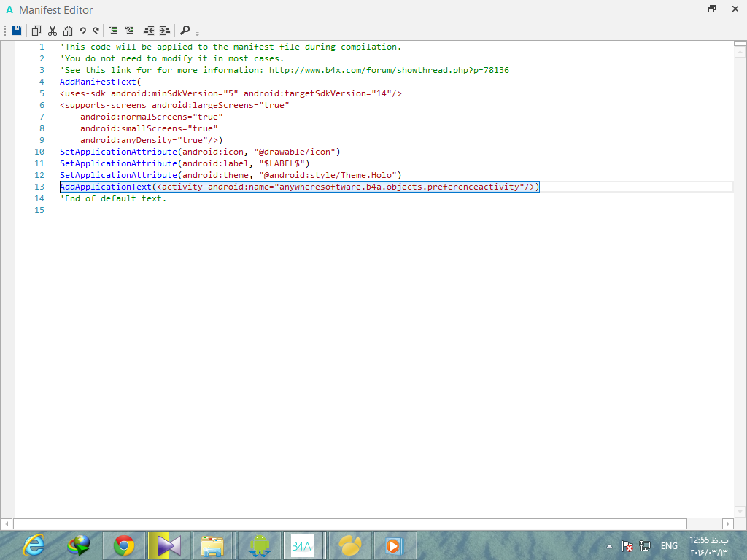Screen dimensions: 747x560
Task: Redo the last undone edit
Action: pyautogui.click(x=96, y=31)
